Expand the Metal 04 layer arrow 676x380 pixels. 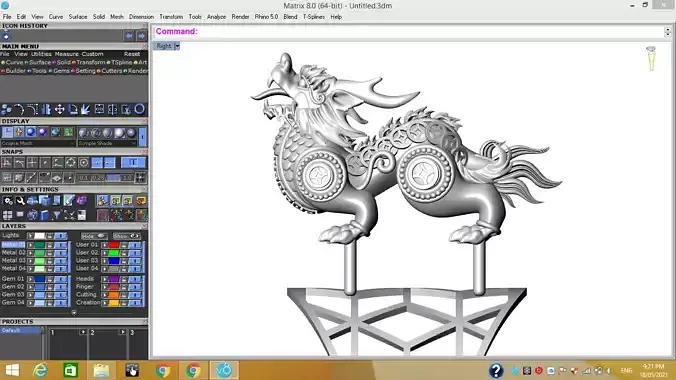pos(31,269)
